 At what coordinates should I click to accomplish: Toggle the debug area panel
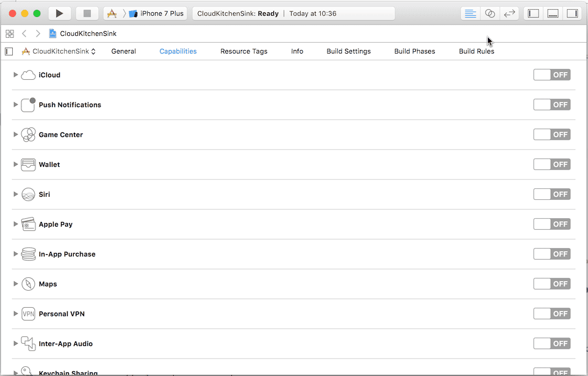[553, 13]
